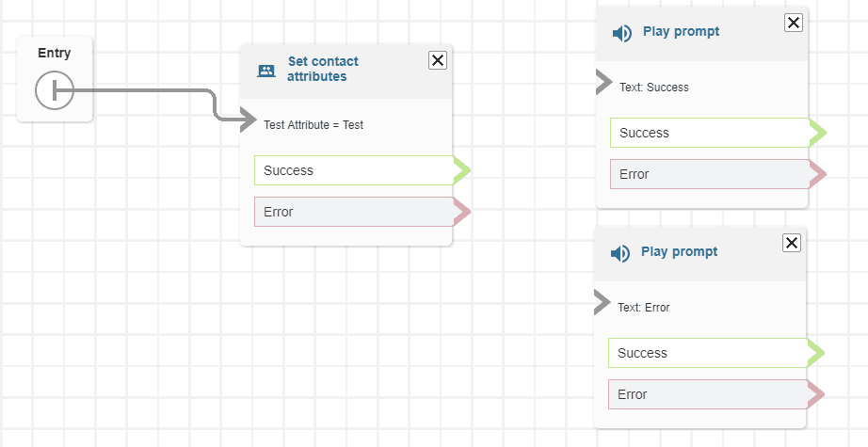
Task: Click speaker icon on Success Play prompt
Action: (x=622, y=34)
